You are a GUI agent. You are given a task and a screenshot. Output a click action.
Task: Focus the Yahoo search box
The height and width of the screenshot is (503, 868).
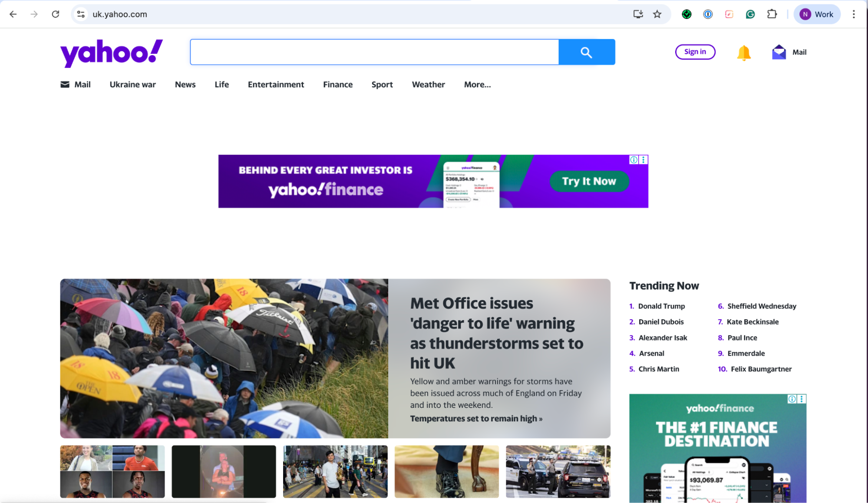[374, 52]
